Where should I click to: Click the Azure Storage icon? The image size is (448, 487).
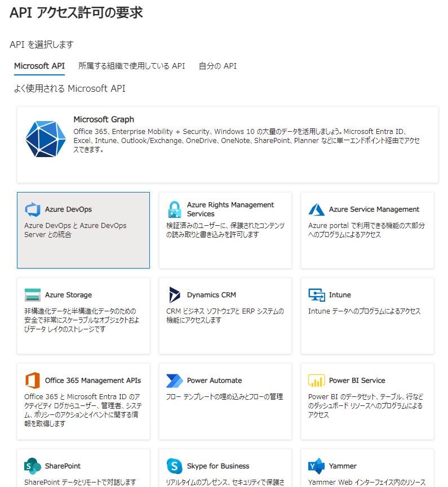tap(33, 295)
